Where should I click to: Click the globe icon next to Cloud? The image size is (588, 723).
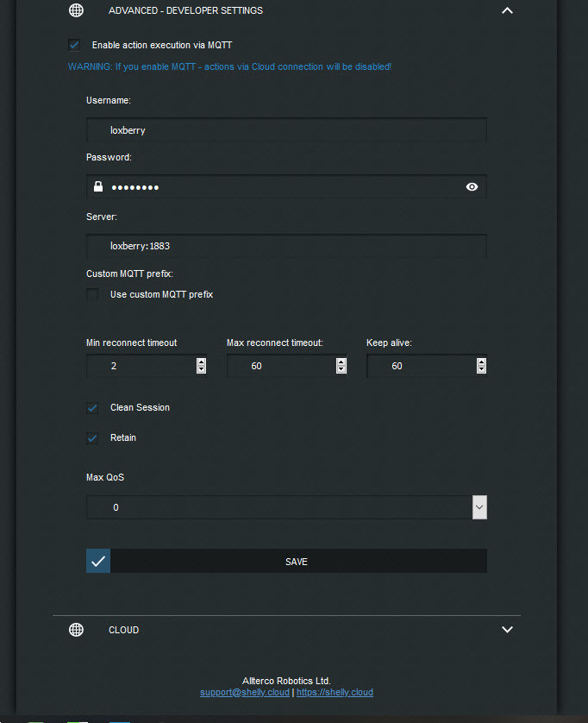coord(76,630)
